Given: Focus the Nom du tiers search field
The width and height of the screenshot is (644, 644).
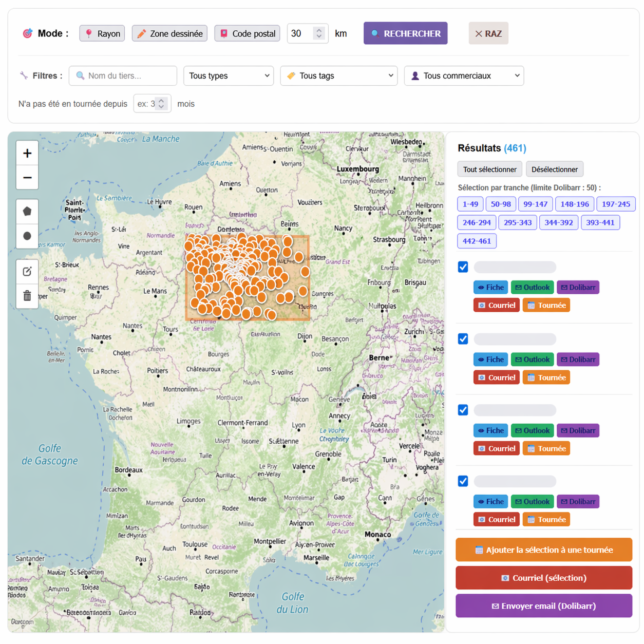Looking at the screenshot, I should pos(123,76).
